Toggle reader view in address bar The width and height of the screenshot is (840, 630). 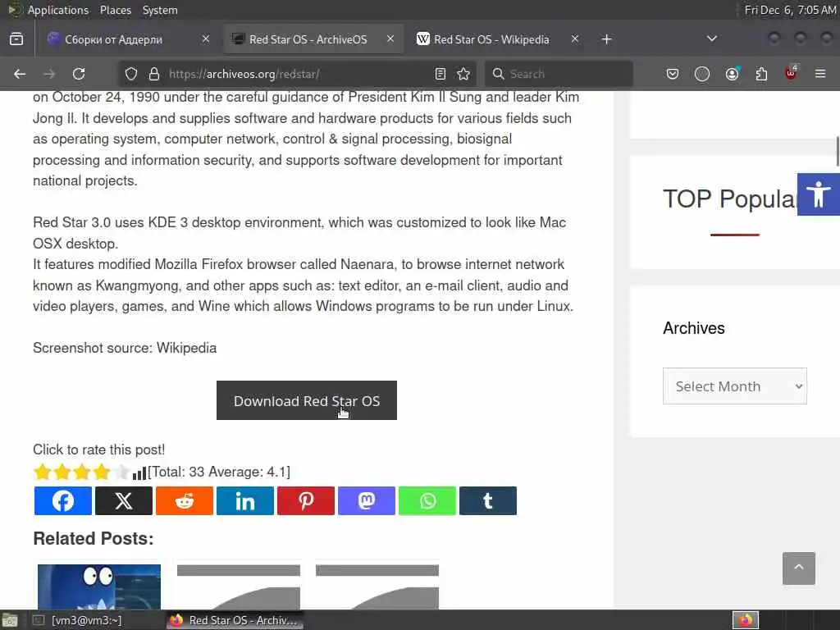441,74
